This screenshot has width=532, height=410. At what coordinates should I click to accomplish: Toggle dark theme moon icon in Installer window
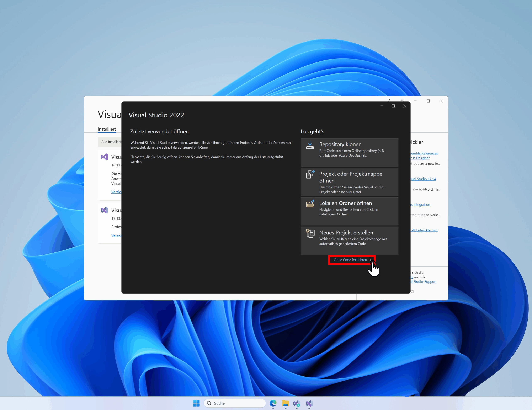point(389,100)
